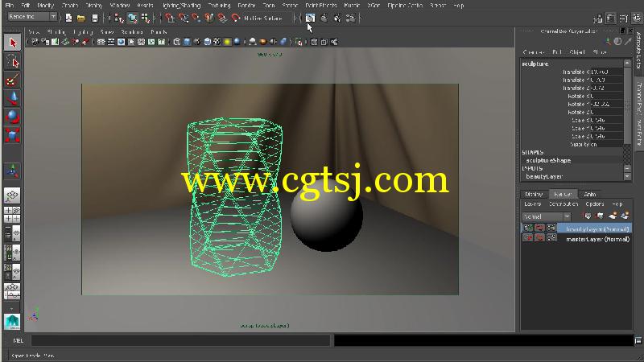Select the masterLayer render layer row

576,238
